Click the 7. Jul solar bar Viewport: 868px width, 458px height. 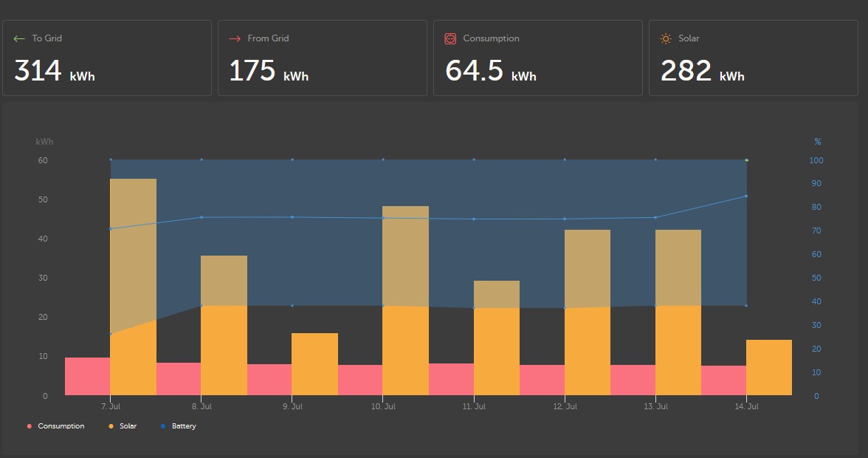134,287
